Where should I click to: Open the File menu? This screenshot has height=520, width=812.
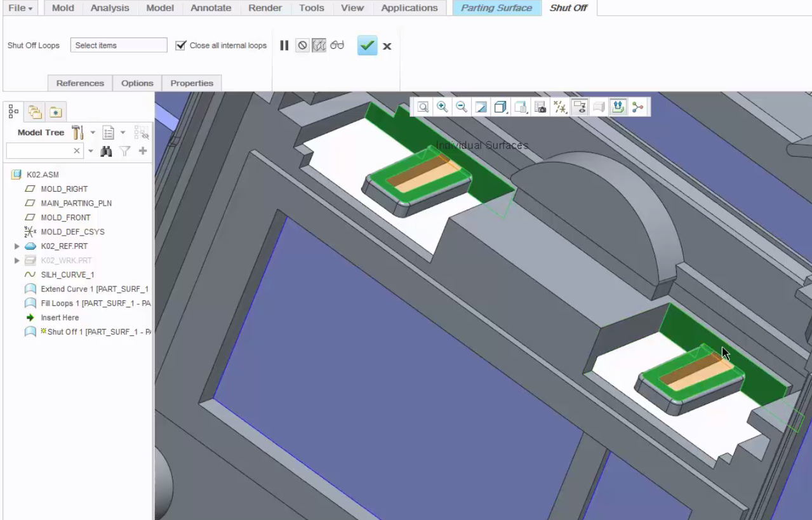[x=22, y=8]
